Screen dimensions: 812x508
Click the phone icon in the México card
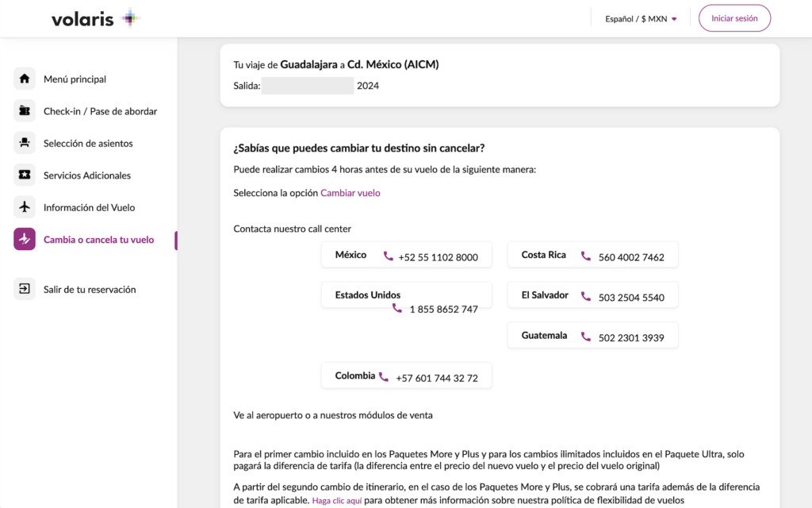click(388, 256)
